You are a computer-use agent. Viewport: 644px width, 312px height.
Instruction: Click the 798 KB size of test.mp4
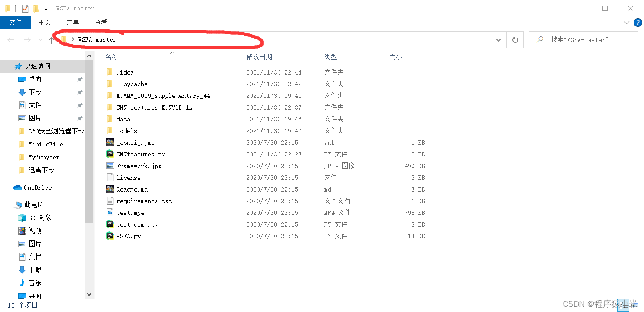(414, 213)
